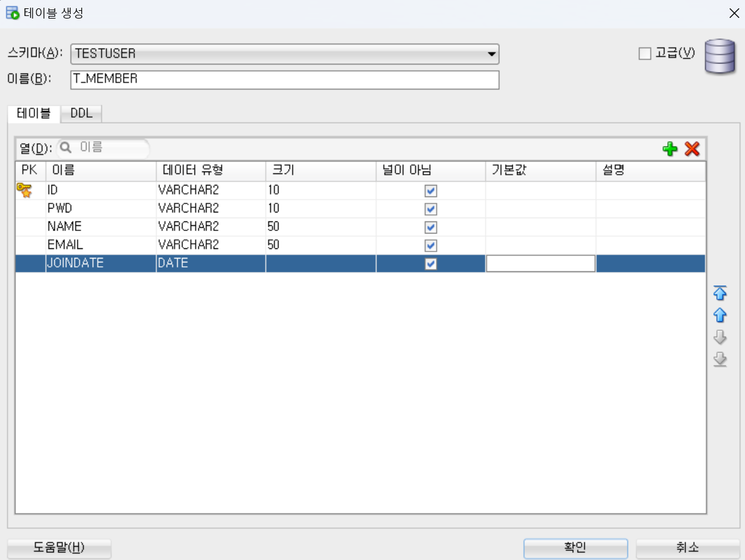Click size 10 of ID row
The height and width of the screenshot is (560, 745).
[321, 191]
